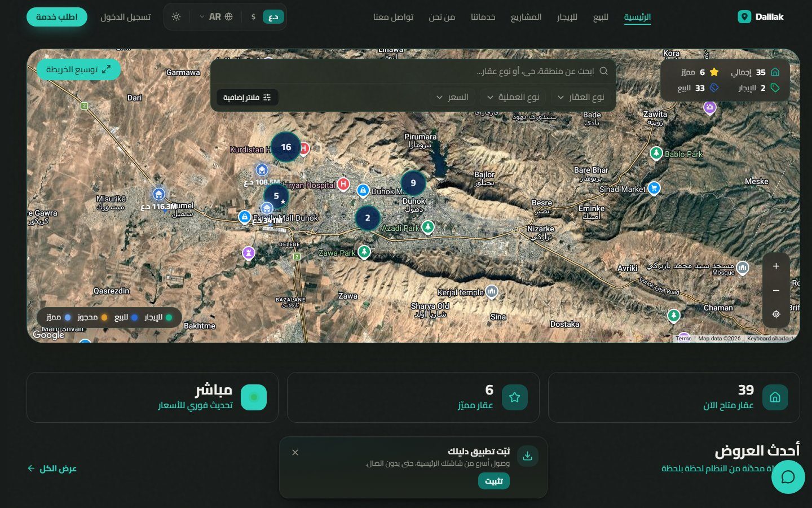Open the المشاريع menu item

526,17
